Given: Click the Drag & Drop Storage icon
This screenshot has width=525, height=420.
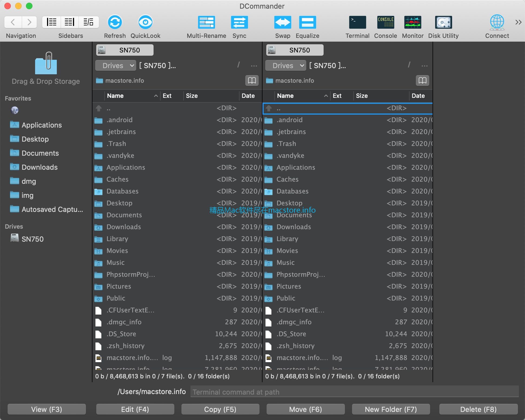Looking at the screenshot, I should [x=46, y=63].
